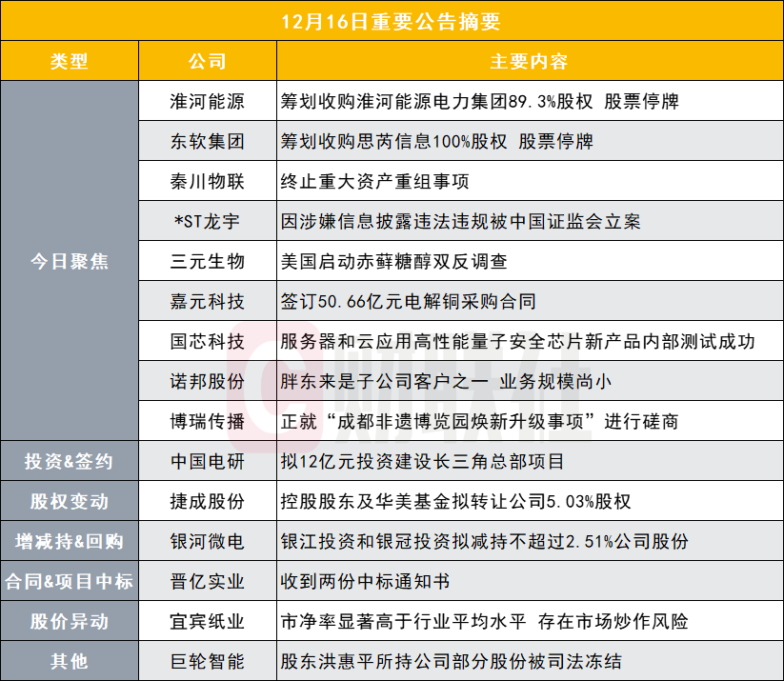Click the 宜宾纸业 risk announcement text
784x681 pixels.
coord(484,622)
